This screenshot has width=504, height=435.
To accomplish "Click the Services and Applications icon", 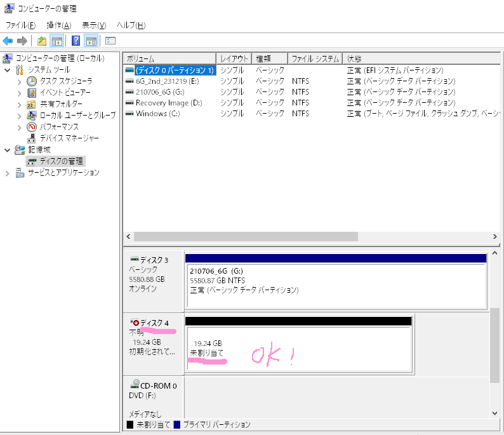I will 20,173.
